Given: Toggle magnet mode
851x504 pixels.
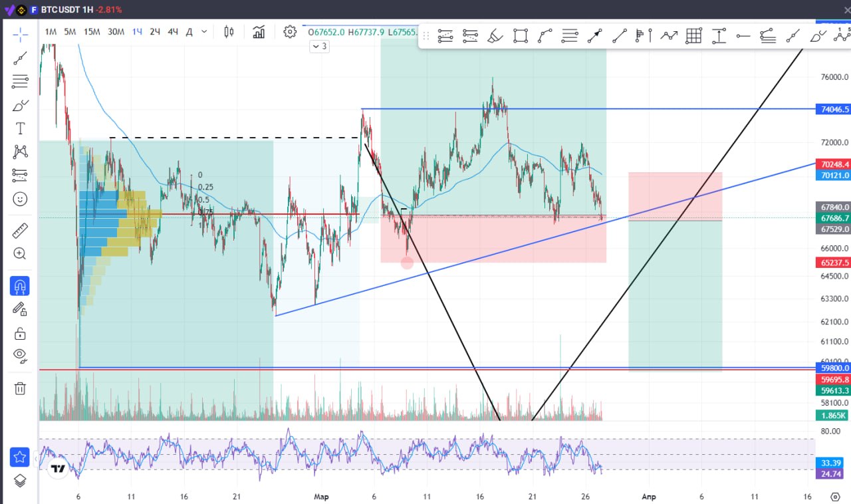Looking at the screenshot, I should pos(20,287).
